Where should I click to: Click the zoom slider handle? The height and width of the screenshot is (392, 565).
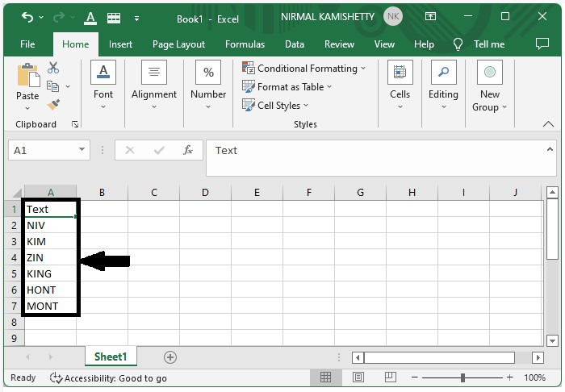pyautogui.click(x=462, y=377)
